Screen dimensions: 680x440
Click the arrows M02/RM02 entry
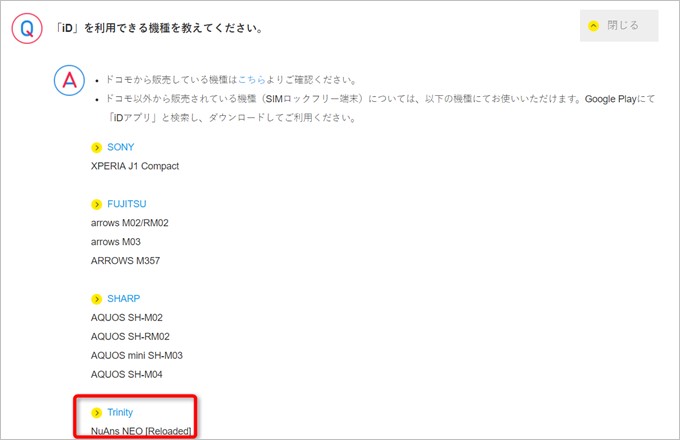[130, 223]
